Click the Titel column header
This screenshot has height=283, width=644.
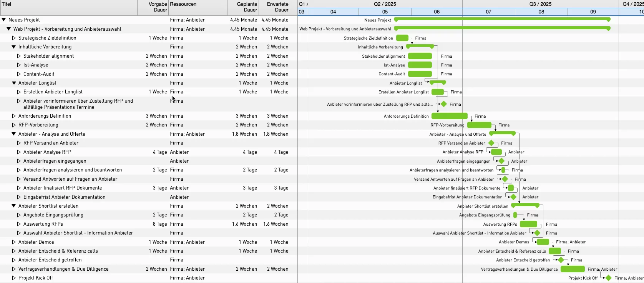[7, 4]
